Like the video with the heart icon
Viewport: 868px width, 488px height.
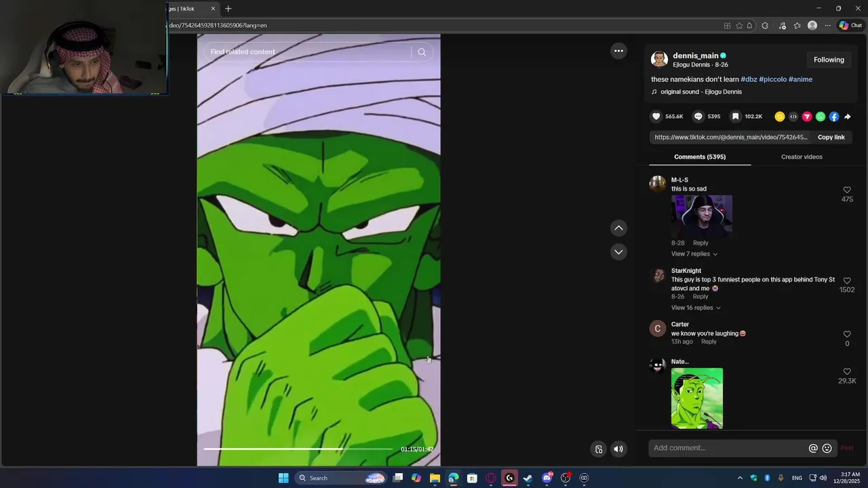point(656,117)
